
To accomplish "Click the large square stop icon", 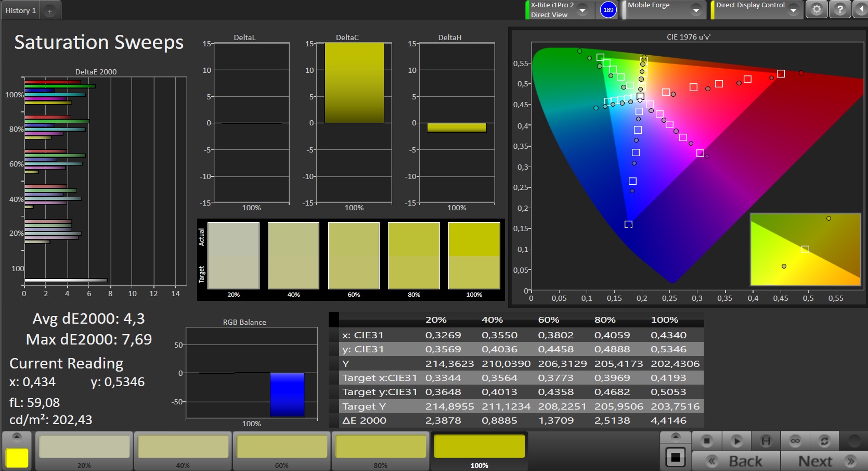I will (x=675, y=457).
